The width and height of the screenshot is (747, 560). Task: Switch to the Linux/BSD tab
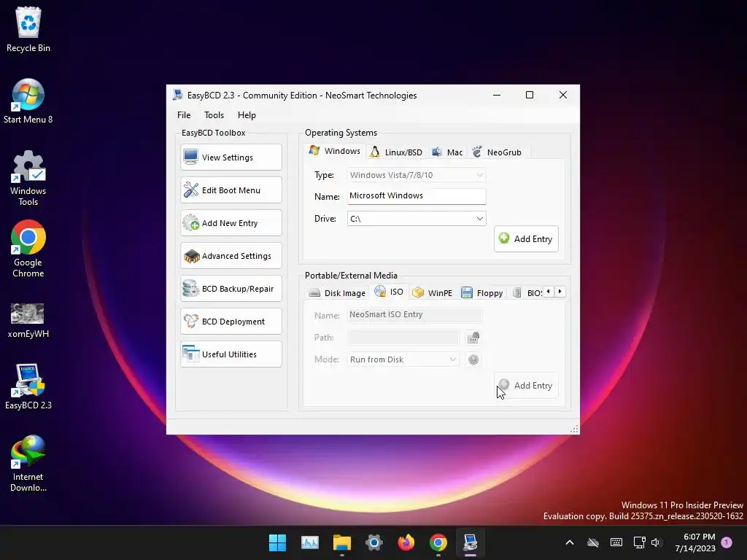396,152
